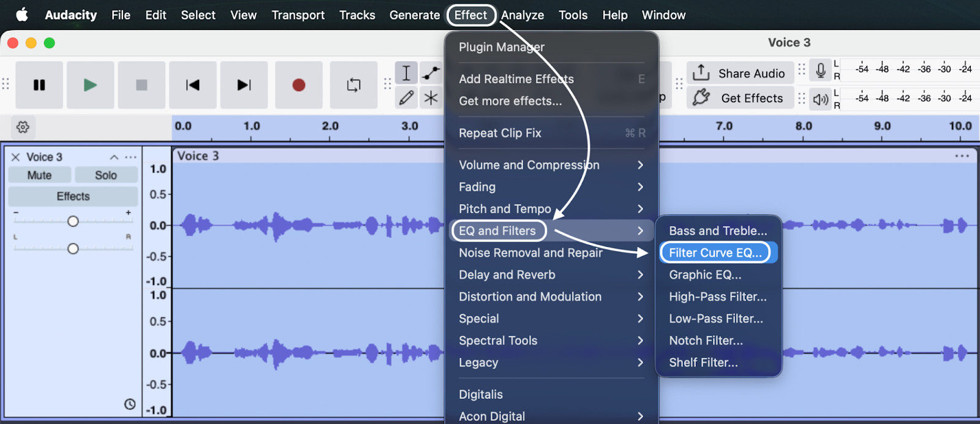
Task: Toggle the Loop playback button
Action: tap(353, 85)
